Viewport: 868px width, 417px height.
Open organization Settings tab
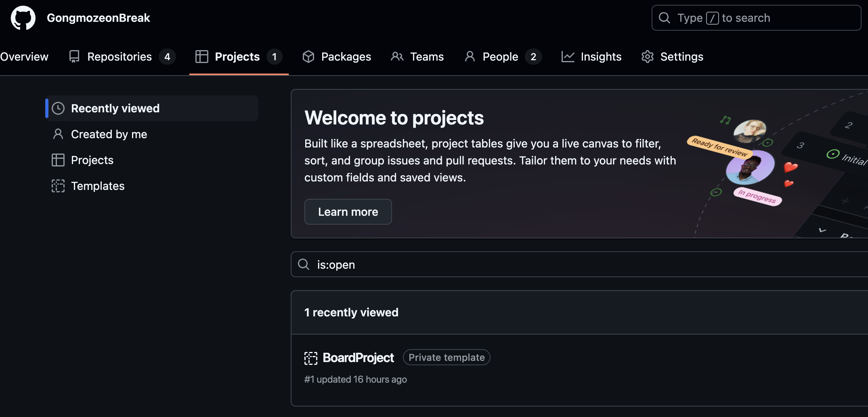672,57
